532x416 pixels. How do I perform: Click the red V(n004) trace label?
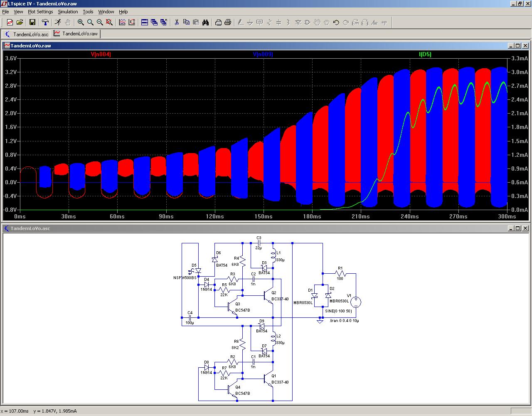(x=101, y=54)
